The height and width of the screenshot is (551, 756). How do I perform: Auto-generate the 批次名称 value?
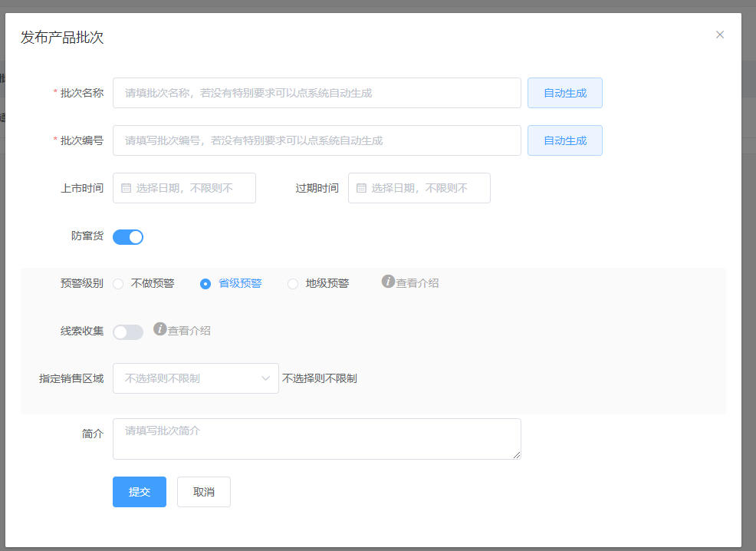pyautogui.click(x=564, y=93)
